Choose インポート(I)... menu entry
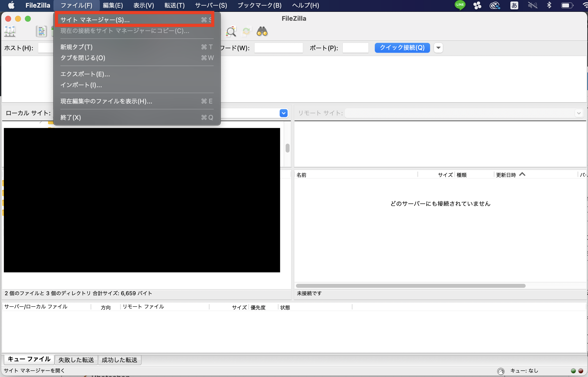This screenshot has width=588, height=377. (137, 85)
